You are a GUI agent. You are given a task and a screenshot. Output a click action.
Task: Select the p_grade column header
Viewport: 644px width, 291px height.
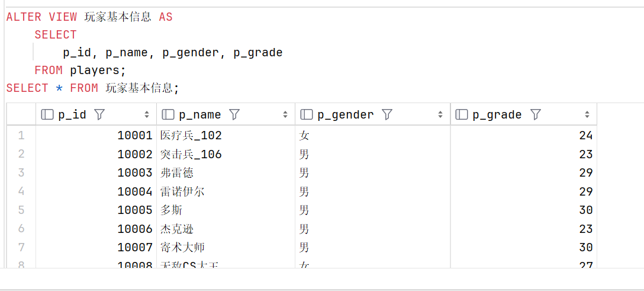(x=524, y=114)
